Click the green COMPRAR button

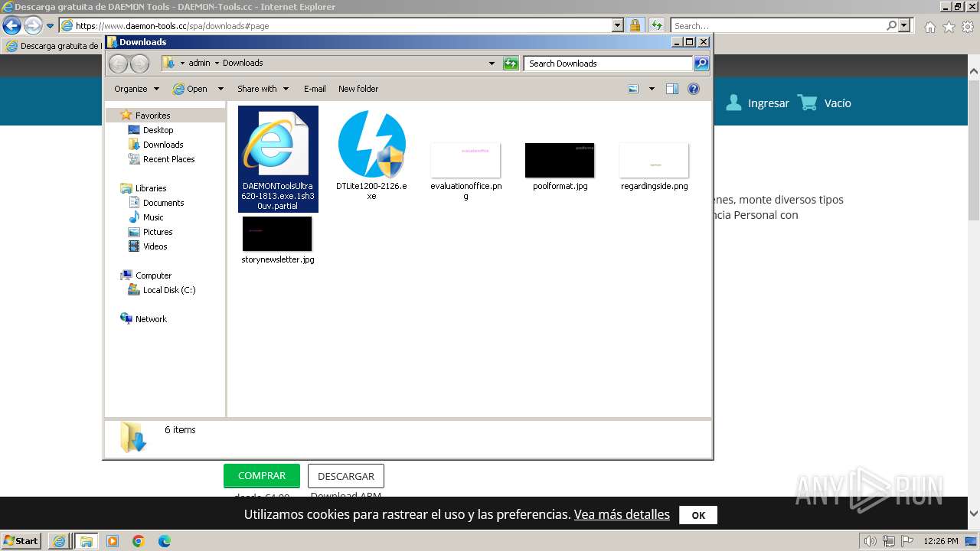point(262,476)
